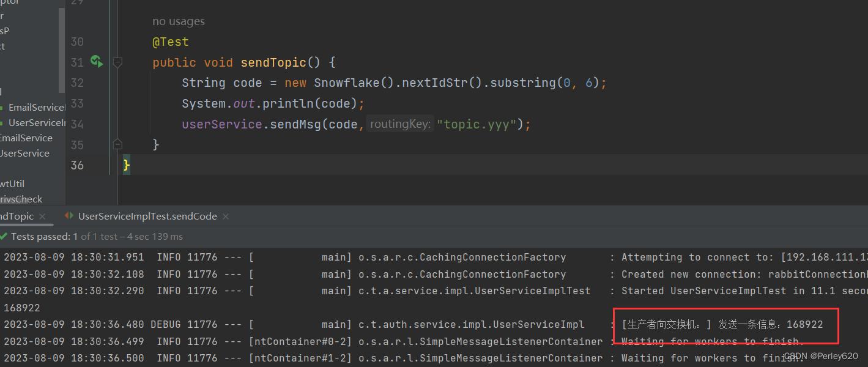Click line number 30 in the gutter
This screenshot has height=367, width=868.
[77, 42]
